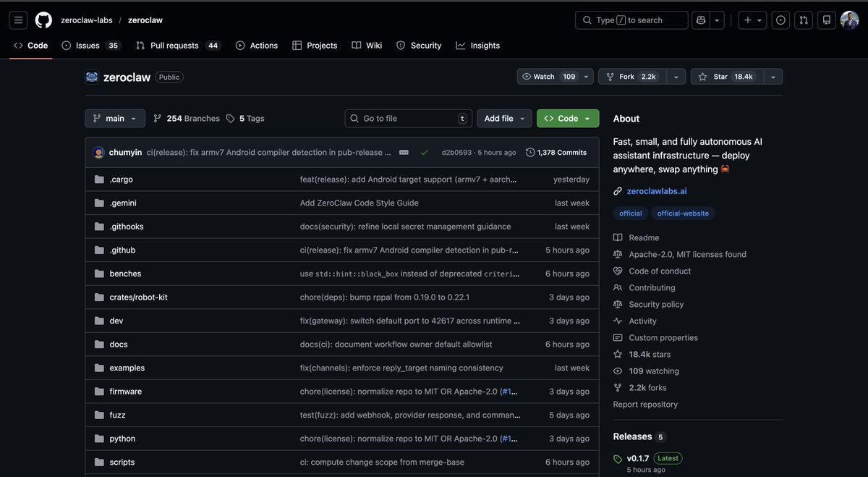The height and width of the screenshot is (477, 868).
Task: Open the main branch selector dropdown
Action: pos(115,119)
